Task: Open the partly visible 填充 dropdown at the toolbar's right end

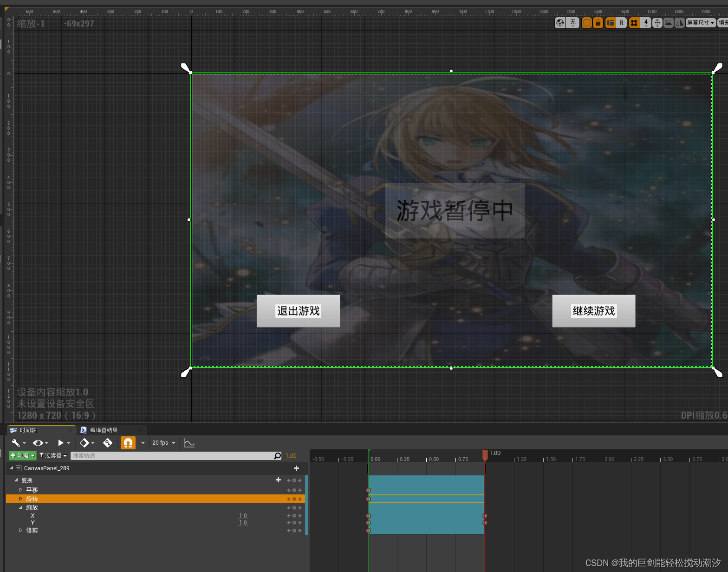Action: click(x=723, y=23)
